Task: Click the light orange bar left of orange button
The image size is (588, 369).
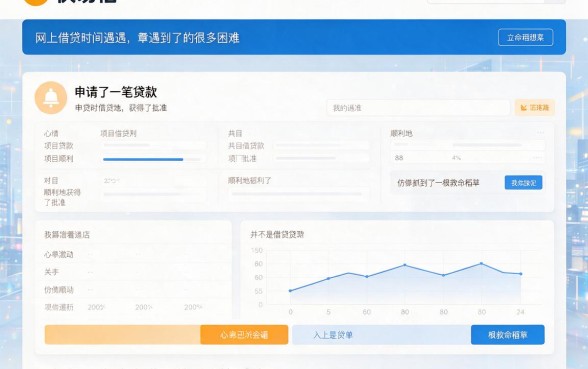Action: click(x=123, y=334)
